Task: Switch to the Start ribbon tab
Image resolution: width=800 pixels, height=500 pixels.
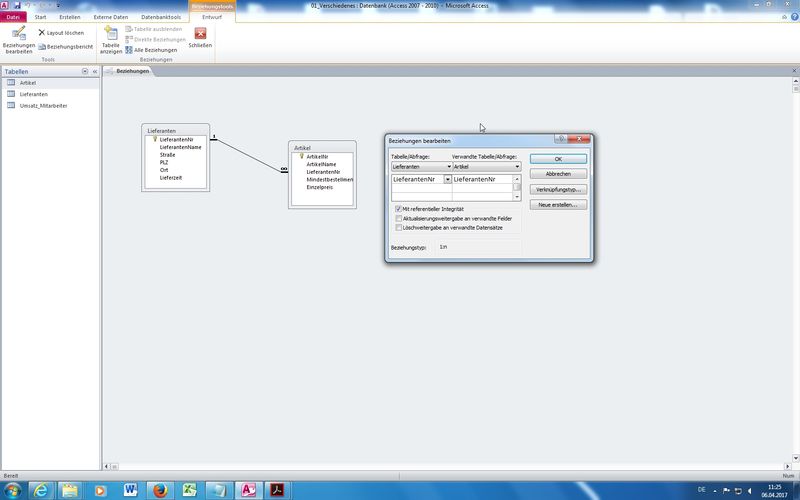Action: pos(40,17)
